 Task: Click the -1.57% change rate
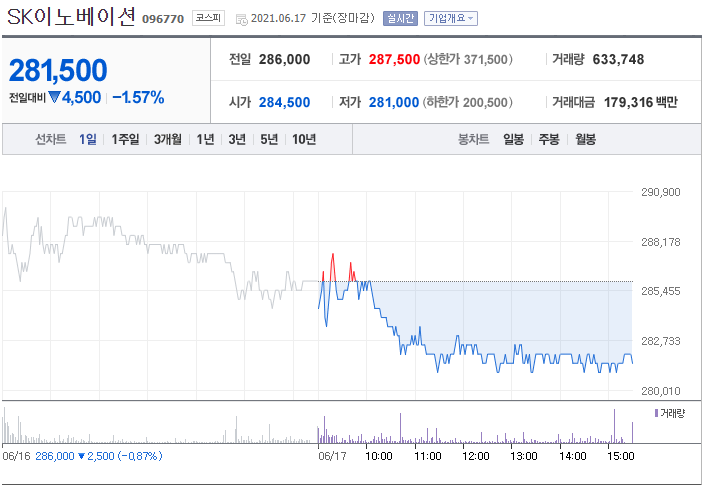pos(138,97)
